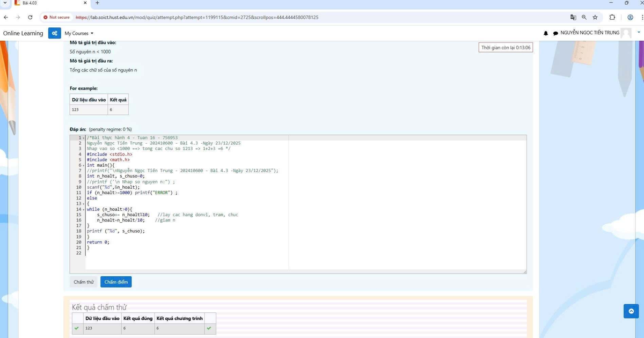Collapse the code fold arrow at line 14
This screenshot has width=644, height=338.
[84, 209]
